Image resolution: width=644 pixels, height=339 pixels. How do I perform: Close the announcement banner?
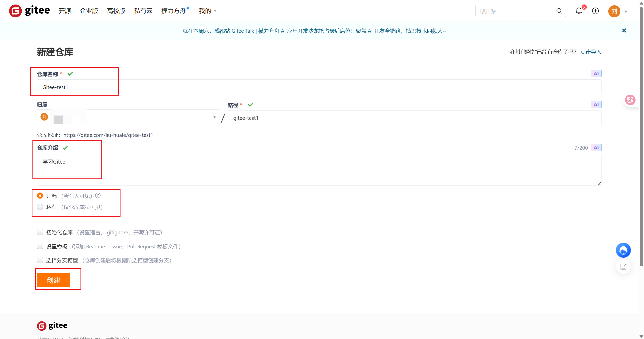[x=624, y=31]
